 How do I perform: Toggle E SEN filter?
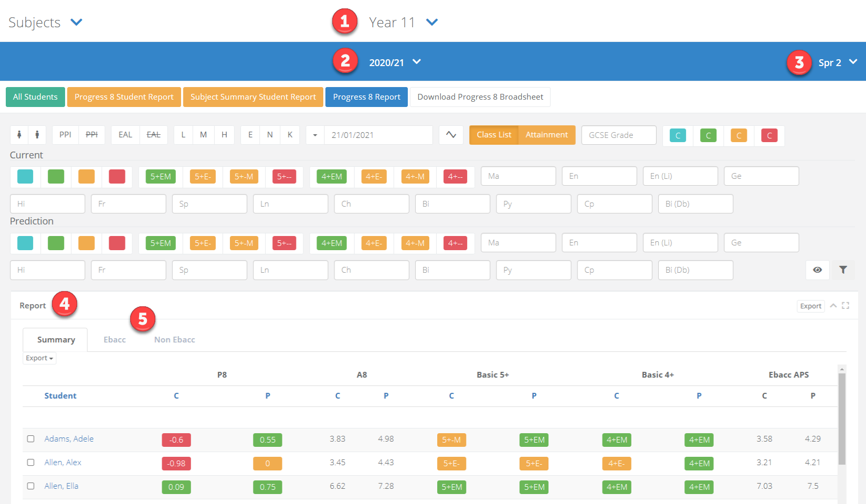[250, 135]
